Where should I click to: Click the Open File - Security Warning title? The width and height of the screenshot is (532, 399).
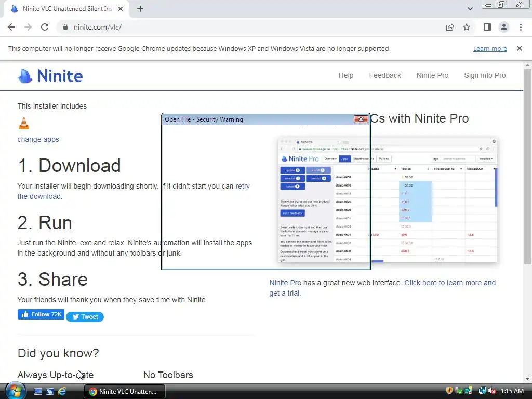click(204, 119)
